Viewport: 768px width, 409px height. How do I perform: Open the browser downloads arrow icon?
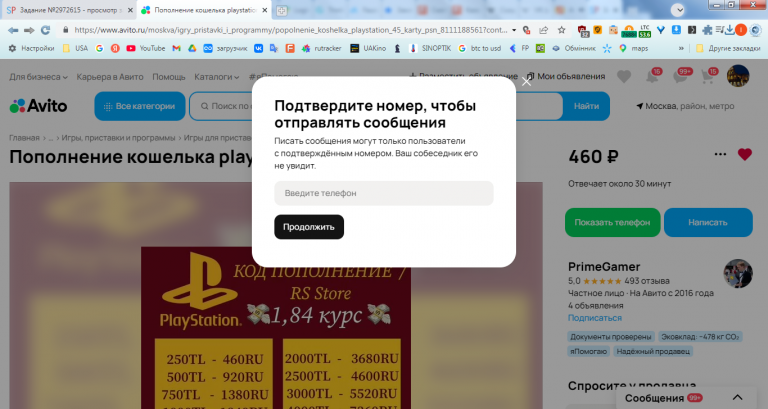730,30
